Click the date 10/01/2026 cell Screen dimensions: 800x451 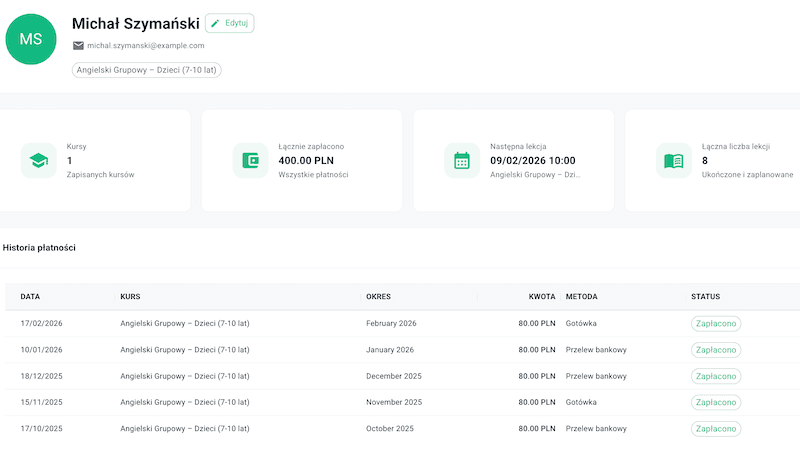41,350
